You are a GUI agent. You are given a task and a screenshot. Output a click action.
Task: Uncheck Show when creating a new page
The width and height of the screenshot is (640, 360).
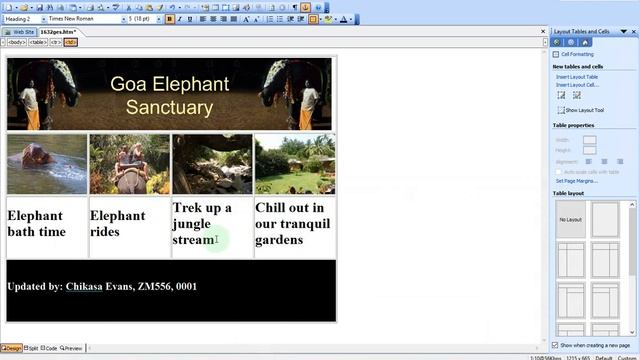555,345
